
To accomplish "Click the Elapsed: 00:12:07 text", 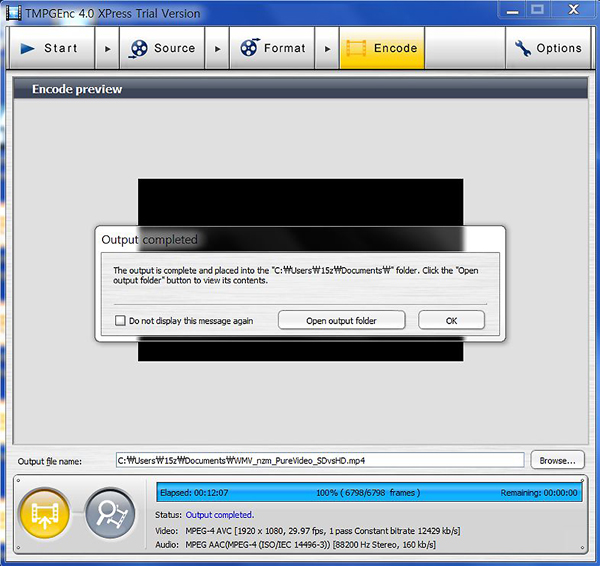I will (x=194, y=493).
